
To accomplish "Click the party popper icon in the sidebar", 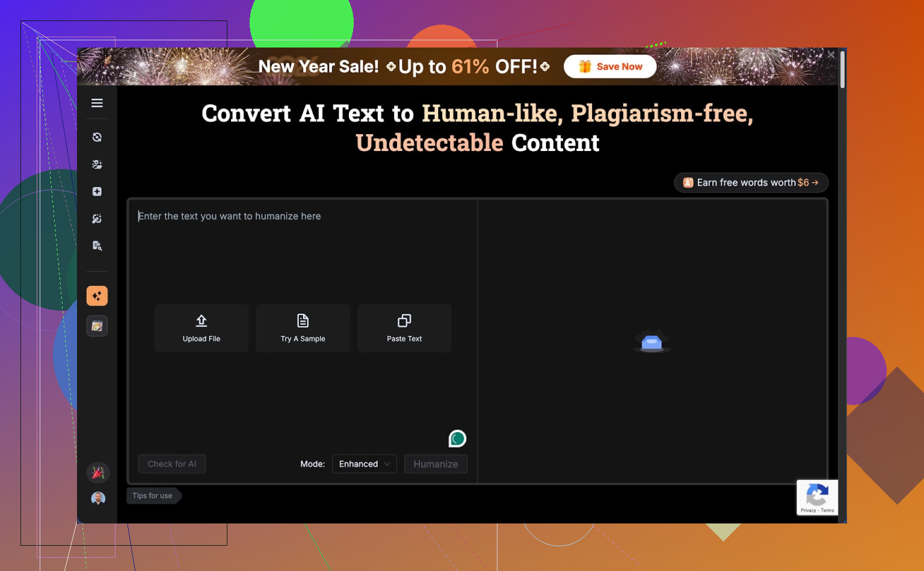I will (98, 473).
